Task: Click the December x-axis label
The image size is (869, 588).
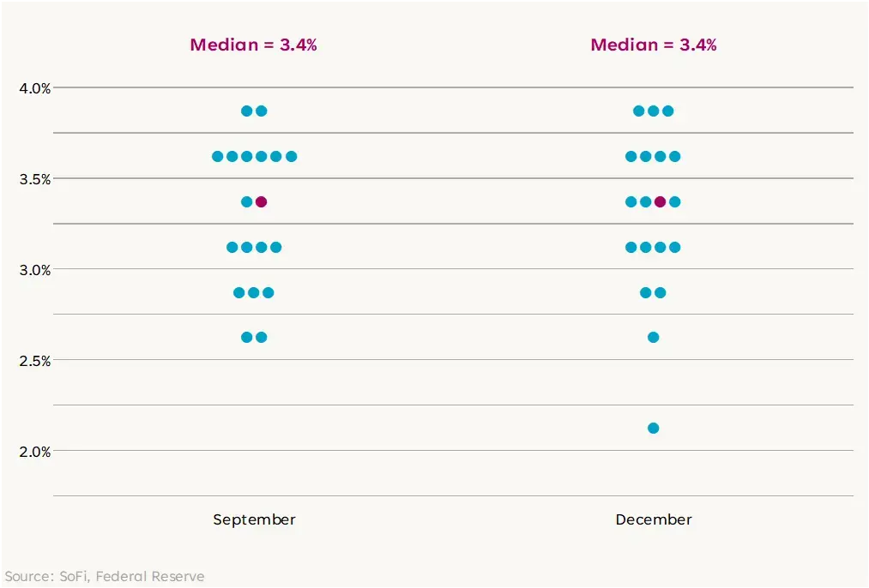Action: pos(653,519)
